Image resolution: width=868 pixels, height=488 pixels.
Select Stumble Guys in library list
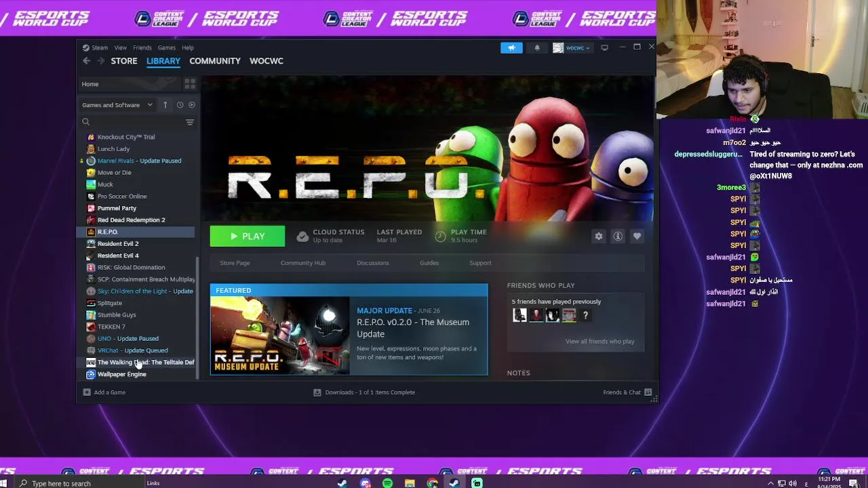click(x=117, y=314)
